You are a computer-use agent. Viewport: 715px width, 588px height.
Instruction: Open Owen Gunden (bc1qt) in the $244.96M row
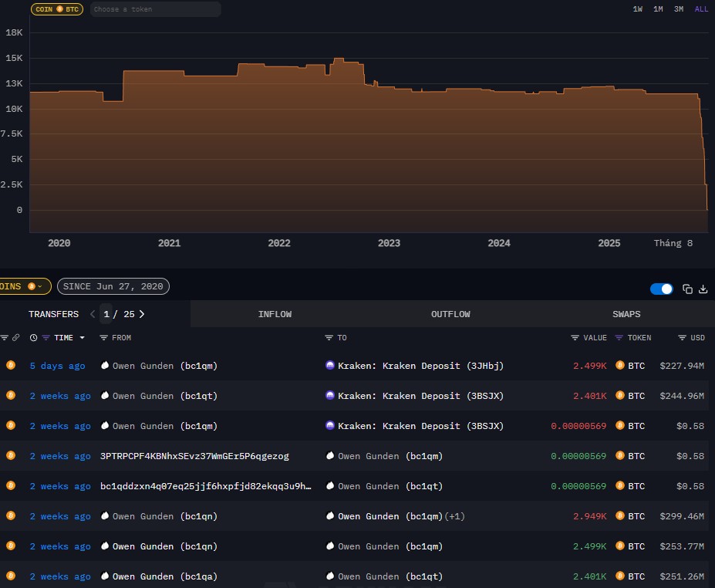165,396
